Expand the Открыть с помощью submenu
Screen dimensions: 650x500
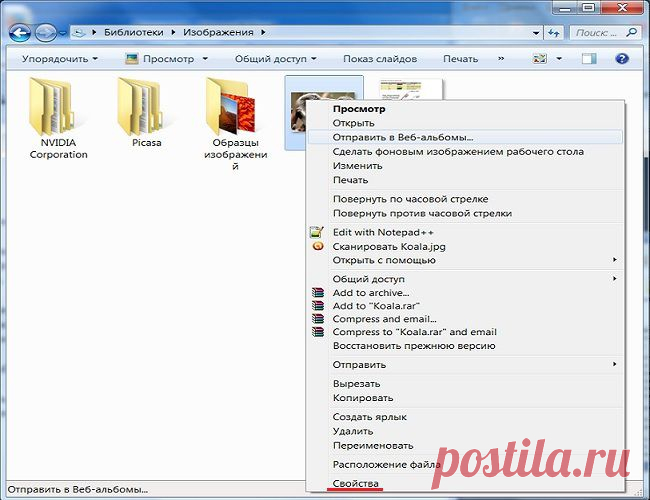click(x=465, y=260)
